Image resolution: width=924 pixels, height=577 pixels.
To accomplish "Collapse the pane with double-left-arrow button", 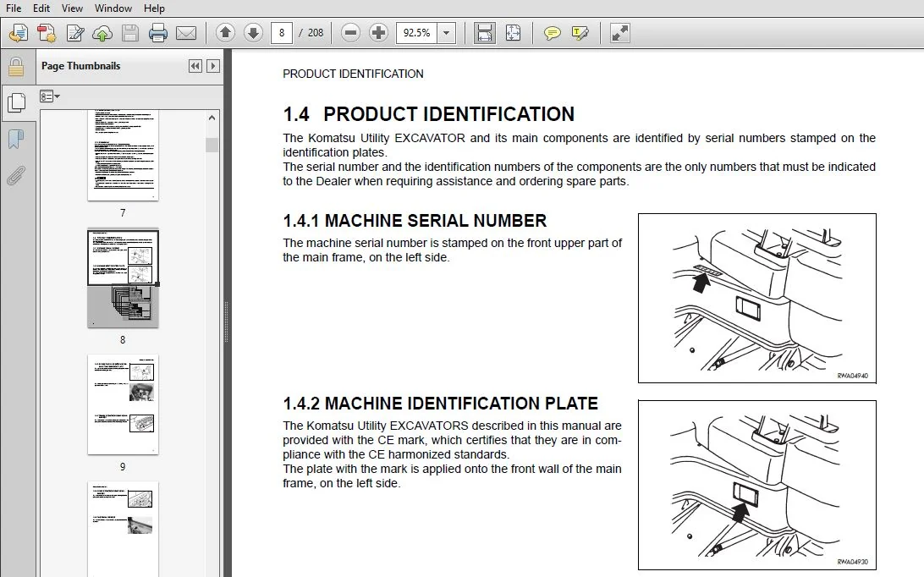I will [x=195, y=66].
